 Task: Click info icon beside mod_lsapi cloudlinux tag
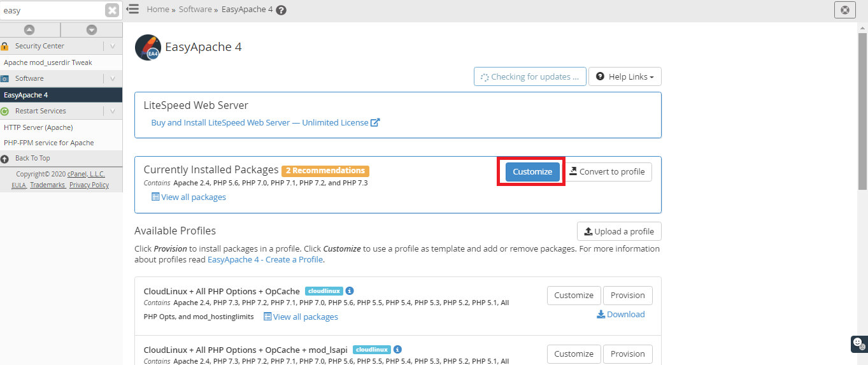[397, 349]
